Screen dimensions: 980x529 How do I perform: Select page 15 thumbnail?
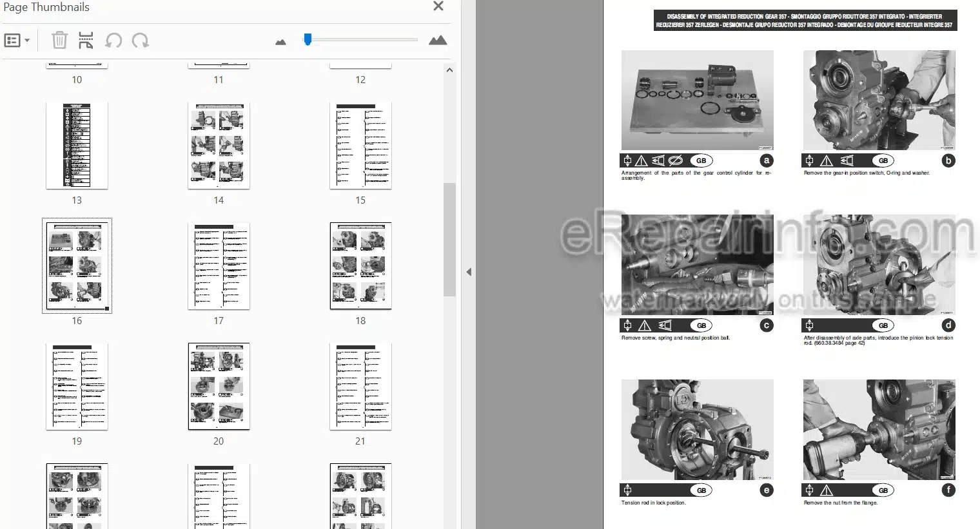360,146
